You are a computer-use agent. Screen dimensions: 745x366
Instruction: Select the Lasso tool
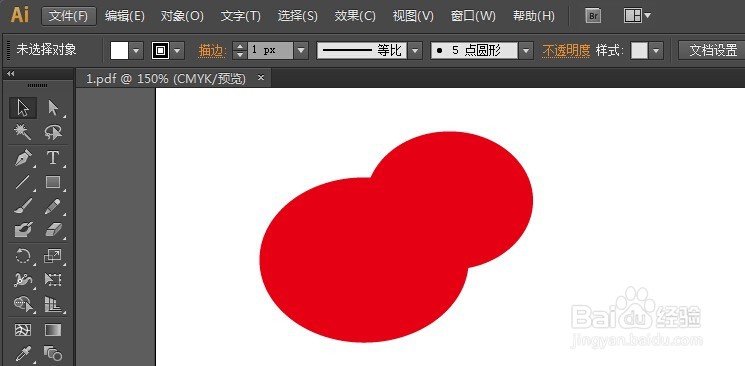pyautogui.click(x=53, y=132)
